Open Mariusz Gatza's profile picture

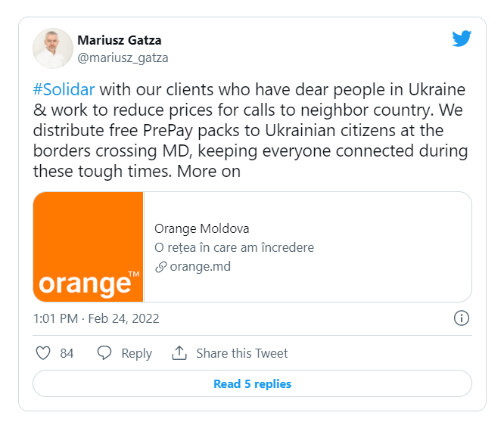53,48
